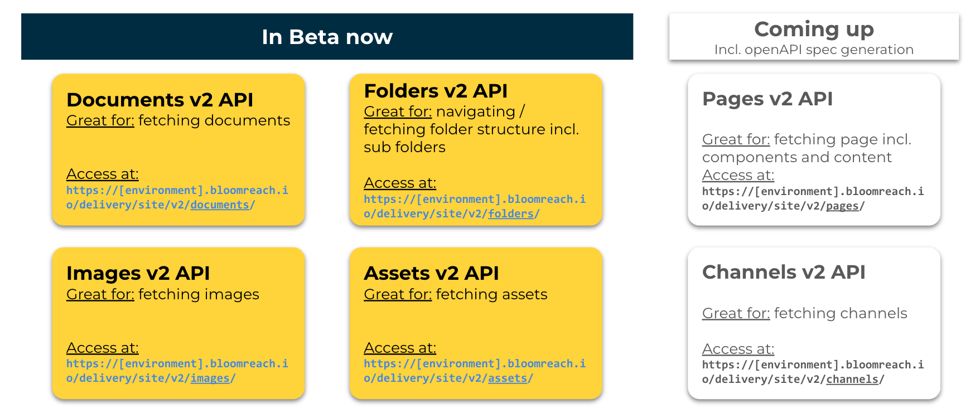The height and width of the screenshot is (418, 980).
Task: Open the folders v2 delivery URL link
Action: (474, 206)
